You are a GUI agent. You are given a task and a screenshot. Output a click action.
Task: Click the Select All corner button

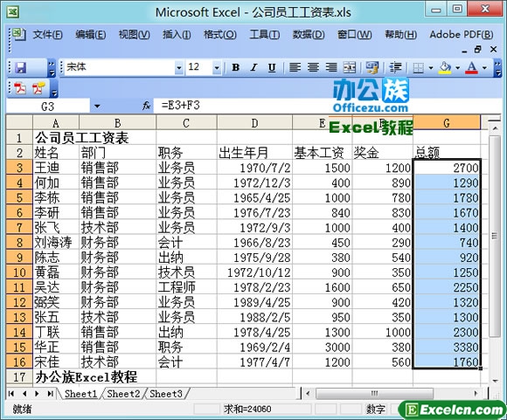coord(19,123)
